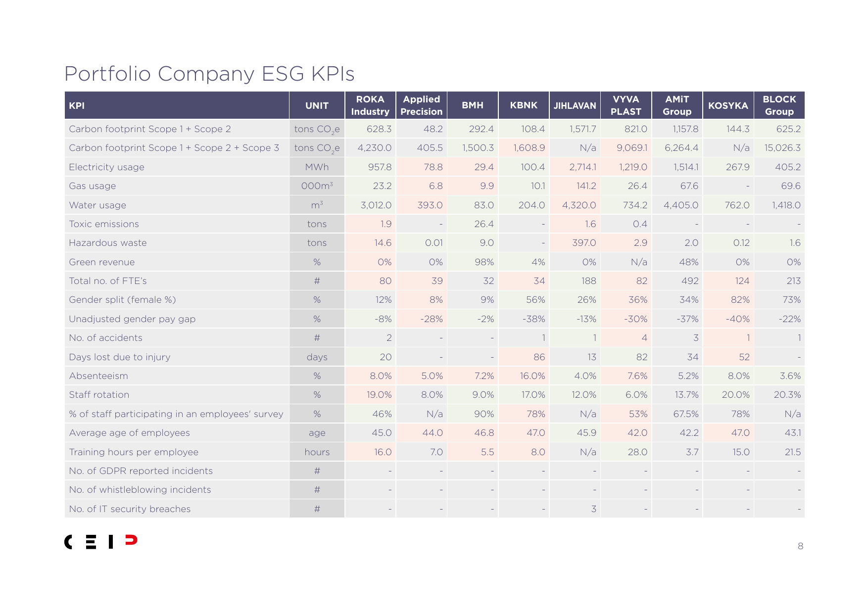Screen dimensions: 868x614
Task: Click the 'Water usage' row label
Action: pos(97,205)
